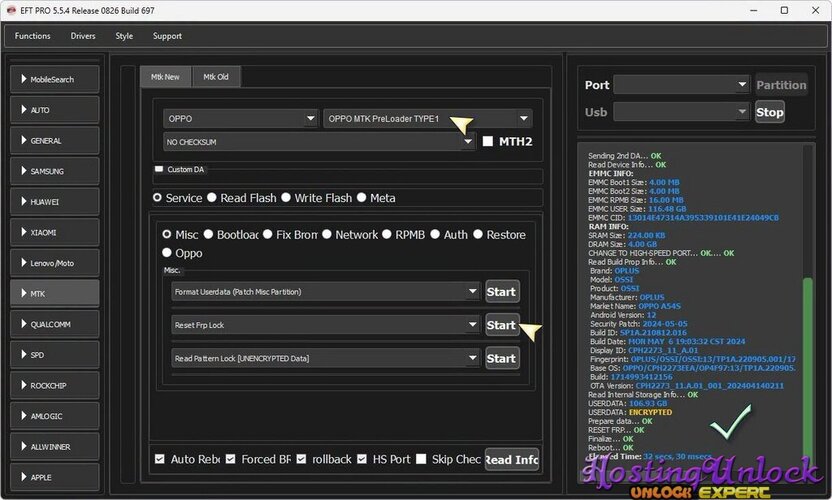Select the Auth radio option
The height and width of the screenshot is (500, 832).
coord(435,234)
